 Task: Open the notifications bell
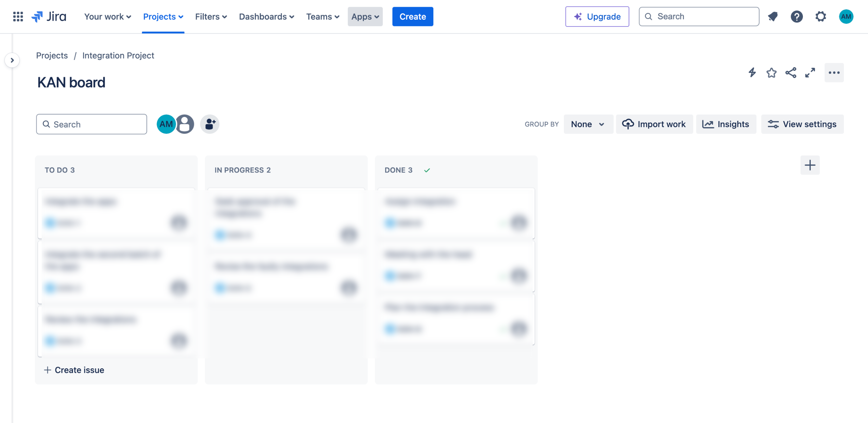coord(773,16)
